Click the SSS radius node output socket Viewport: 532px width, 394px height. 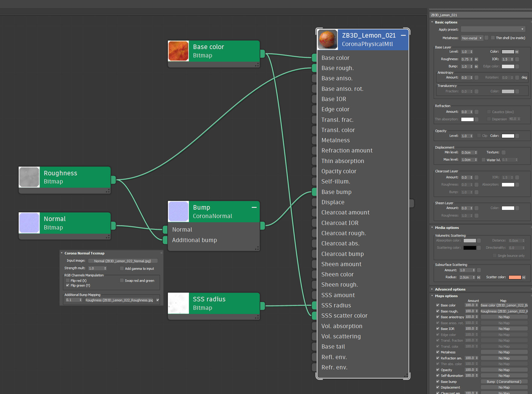(262, 306)
